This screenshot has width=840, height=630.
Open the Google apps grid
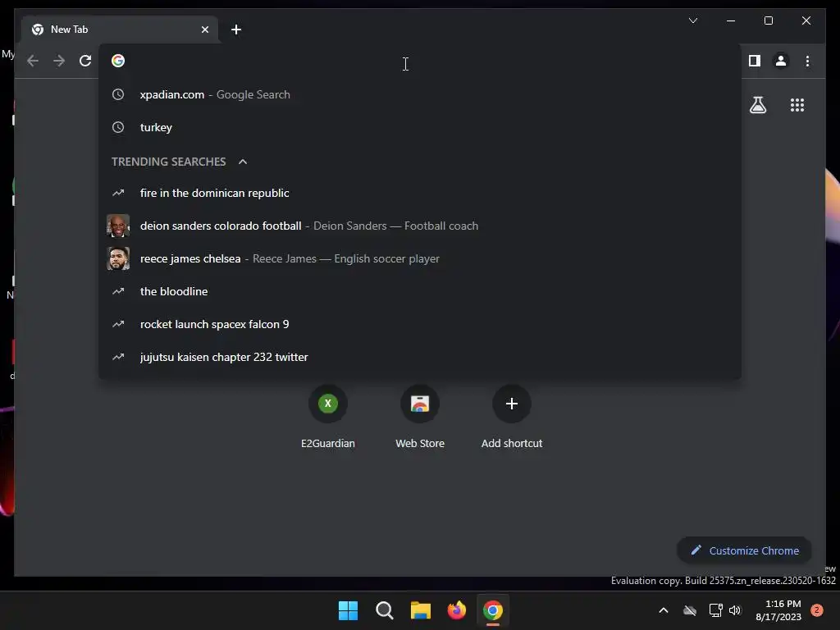point(797,105)
